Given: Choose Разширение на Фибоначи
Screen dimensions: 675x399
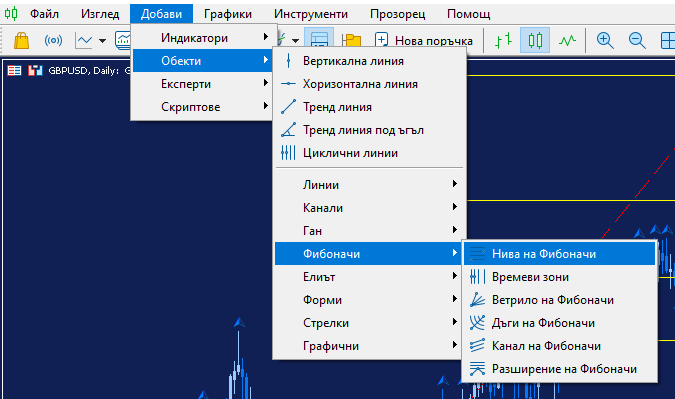Looking at the screenshot, I should click(x=559, y=369).
